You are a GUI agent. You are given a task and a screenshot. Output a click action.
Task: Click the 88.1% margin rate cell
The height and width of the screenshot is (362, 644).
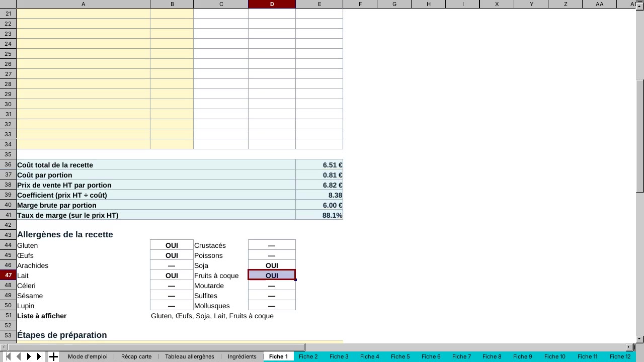pos(319,215)
